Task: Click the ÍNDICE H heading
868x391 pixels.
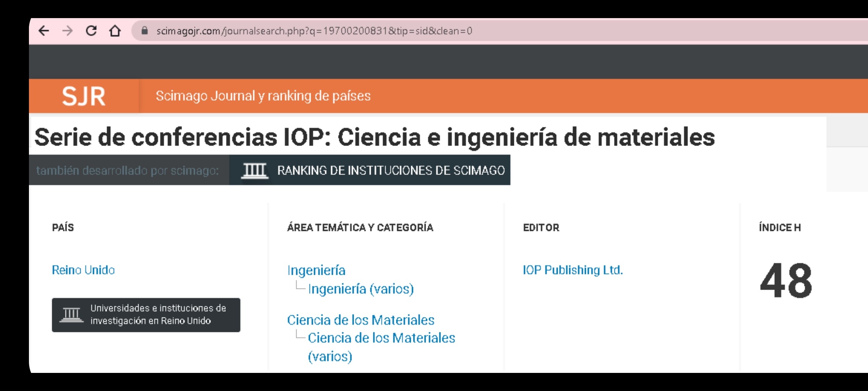Action: [780, 227]
